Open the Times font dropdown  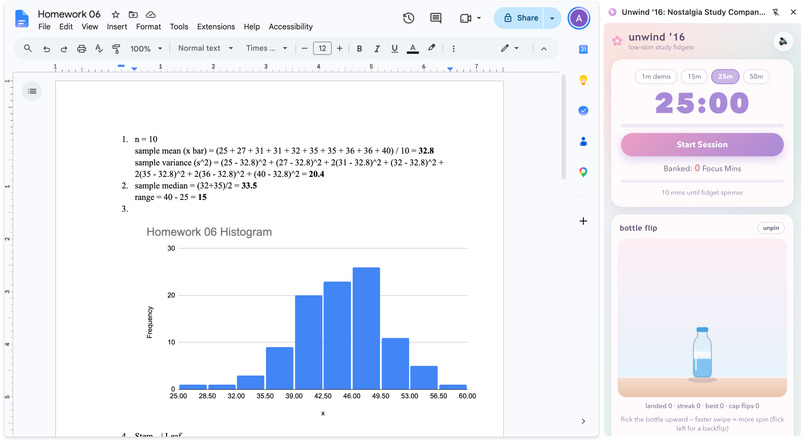[x=266, y=48]
